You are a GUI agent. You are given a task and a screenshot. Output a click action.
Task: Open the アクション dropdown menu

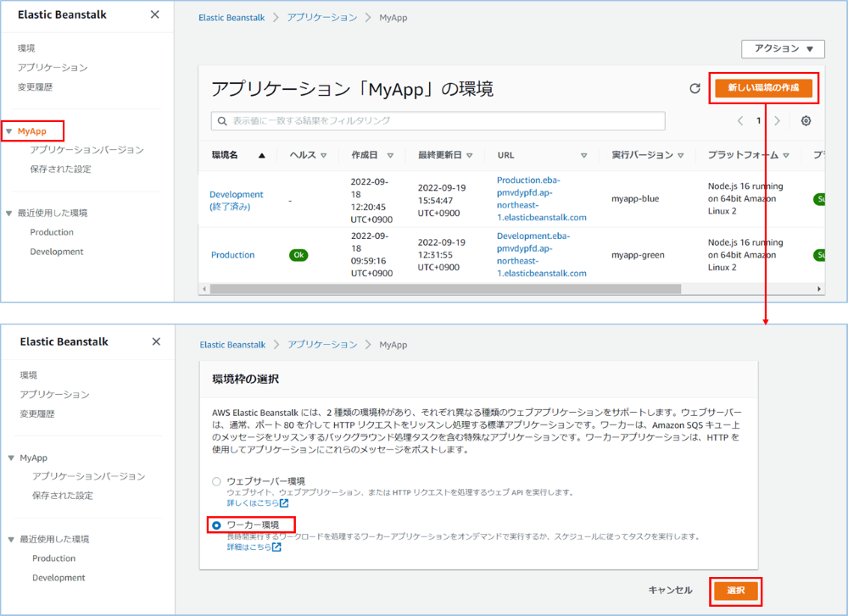click(x=782, y=49)
